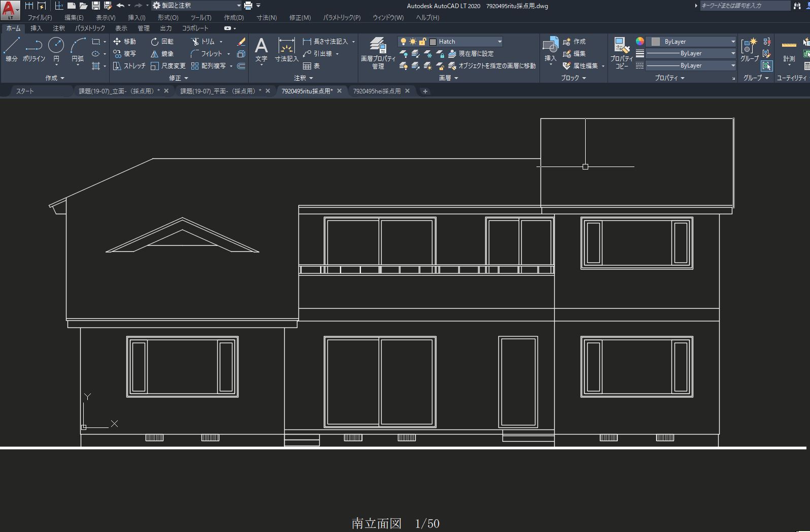Close the 7920495ritu採点用 drawing tab
Image resolution: width=810 pixels, height=532 pixels.
click(340, 91)
